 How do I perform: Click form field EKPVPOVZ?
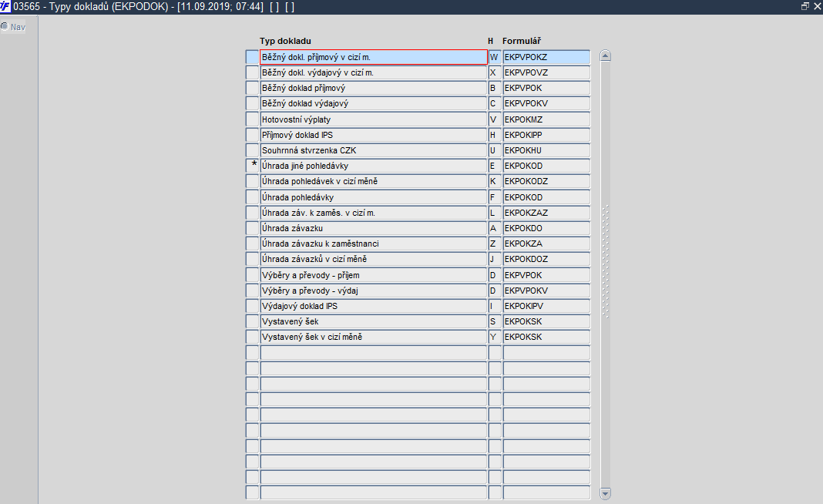click(x=546, y=72)
